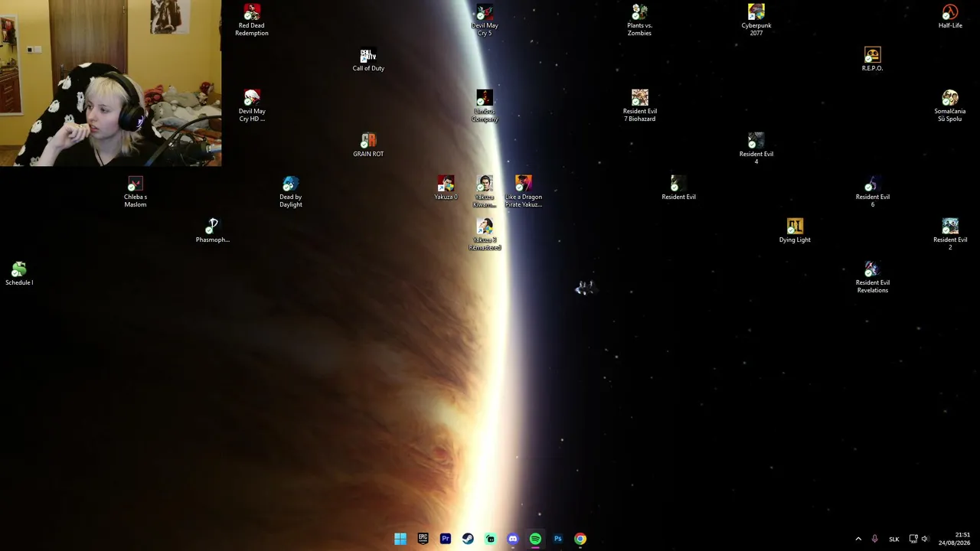This screenshot has height=551, width=980.
Task: Select the Chleba s Maslom shortcut
Action: click(136, 192)
